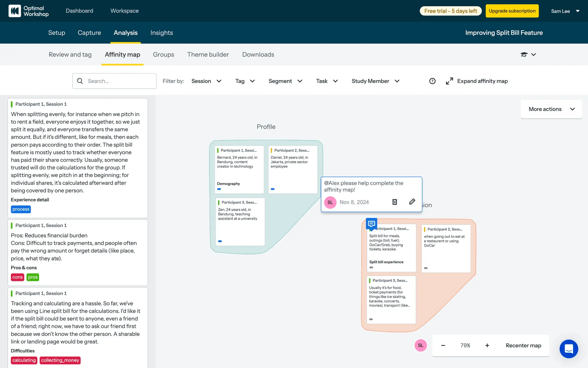Zoom in with the plus button

click(x=487, y=345)
